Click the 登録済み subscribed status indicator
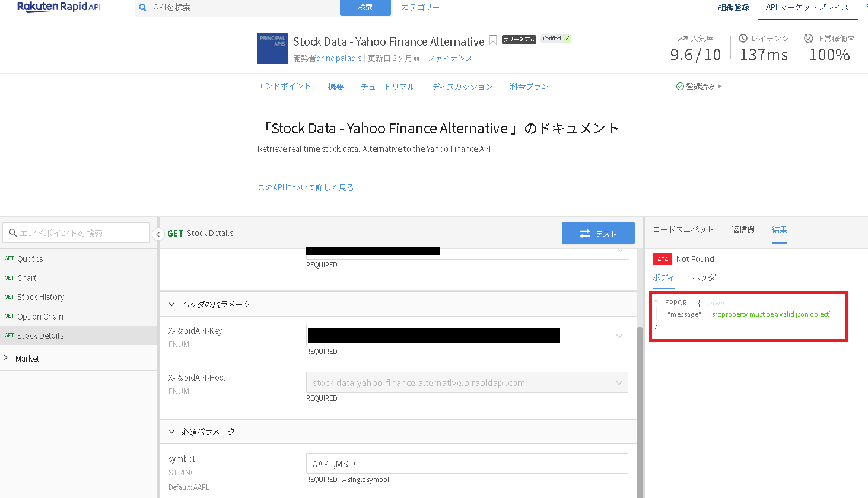 [x=699, y=87]
